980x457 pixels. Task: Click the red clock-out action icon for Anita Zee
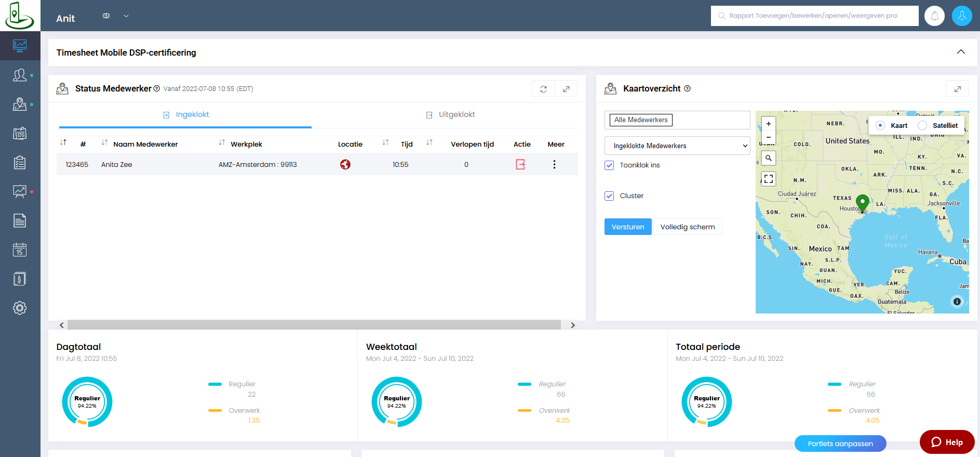520,164
